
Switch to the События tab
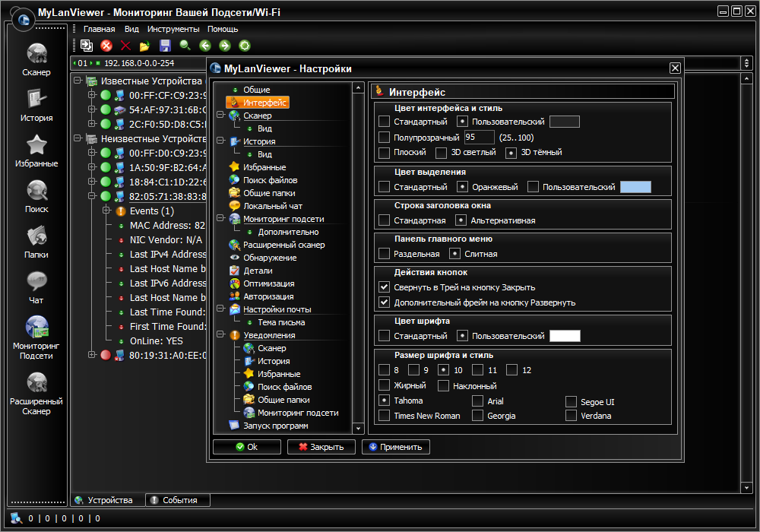[x=178, y=500]
